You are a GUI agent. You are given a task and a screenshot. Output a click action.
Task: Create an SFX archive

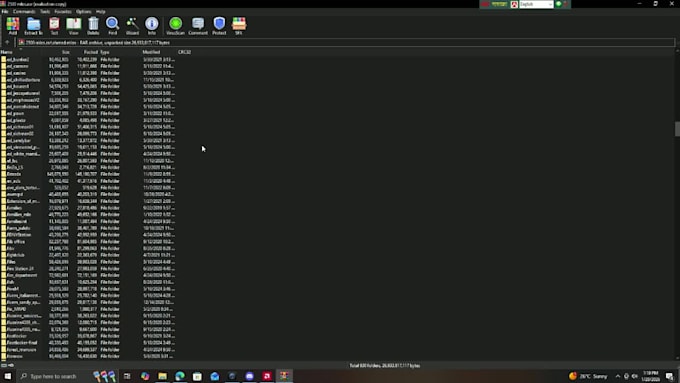pyautogui.click(x=239, y=26)
